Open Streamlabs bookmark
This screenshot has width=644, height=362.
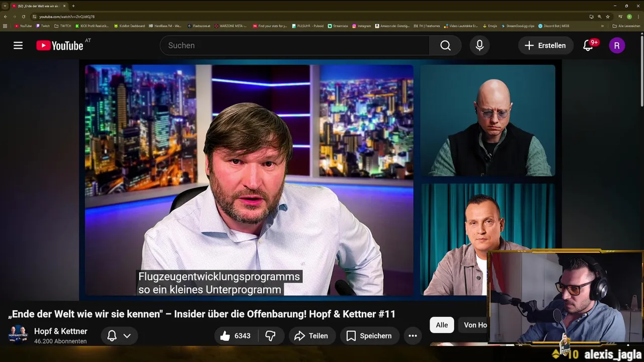(x=337, y=26)
